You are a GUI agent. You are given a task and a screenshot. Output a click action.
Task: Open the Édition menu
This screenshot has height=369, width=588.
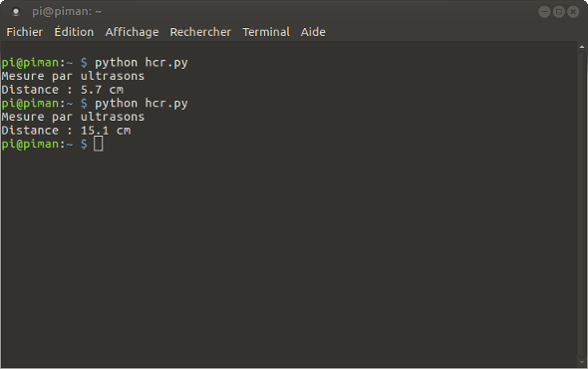pos(74,32)
